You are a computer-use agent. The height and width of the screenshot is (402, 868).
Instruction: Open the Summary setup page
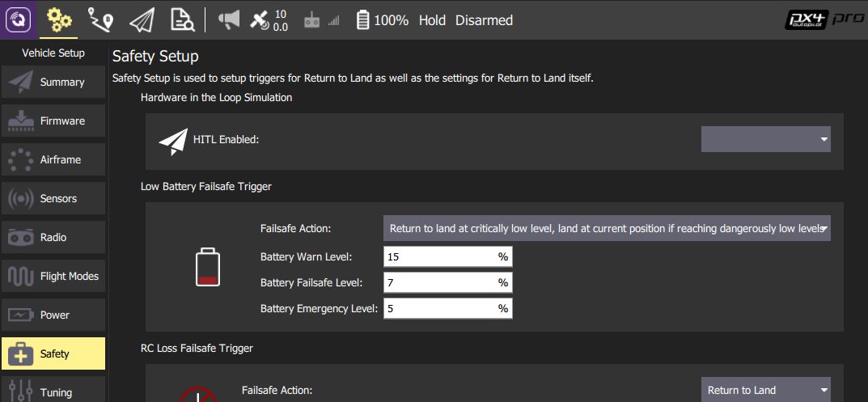(53, 82)
